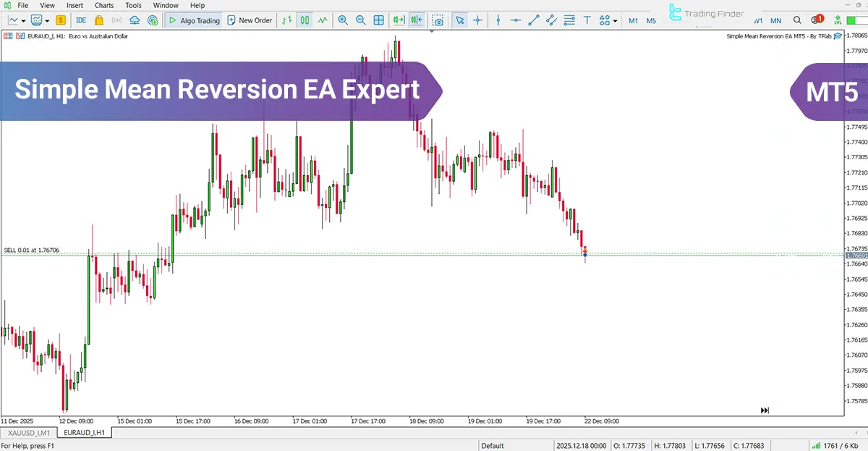Open the MetaEditor with the IDE button
Image resolution: width=868 pixels, height=451 pixels.
[81, 20]
